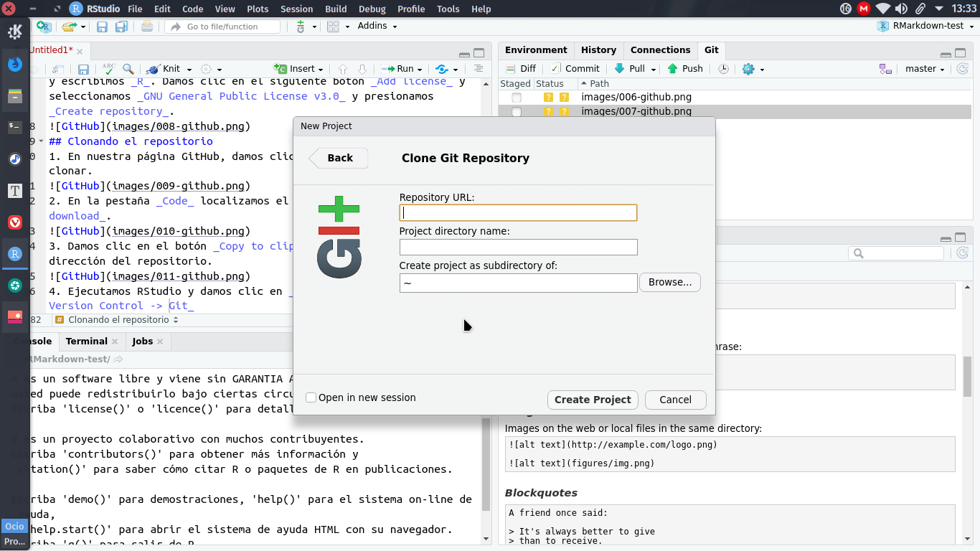
Task: Knit the current R Markdown document
Action: point(164,69)
